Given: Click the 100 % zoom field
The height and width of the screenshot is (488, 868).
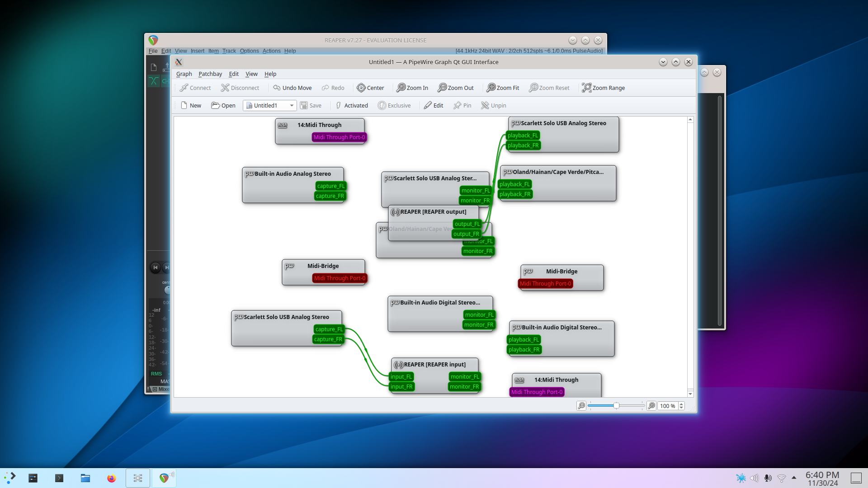Looking at the screenshot, I should pyautogui.click(x=668, y=406).
